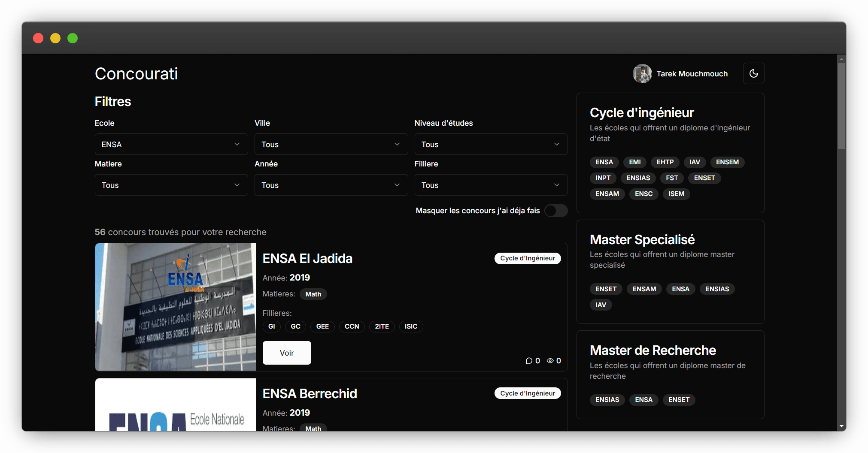Click views eye icon on ENSA El Jadida card
This screenshot has width=868, height=453.
(550, 361)
